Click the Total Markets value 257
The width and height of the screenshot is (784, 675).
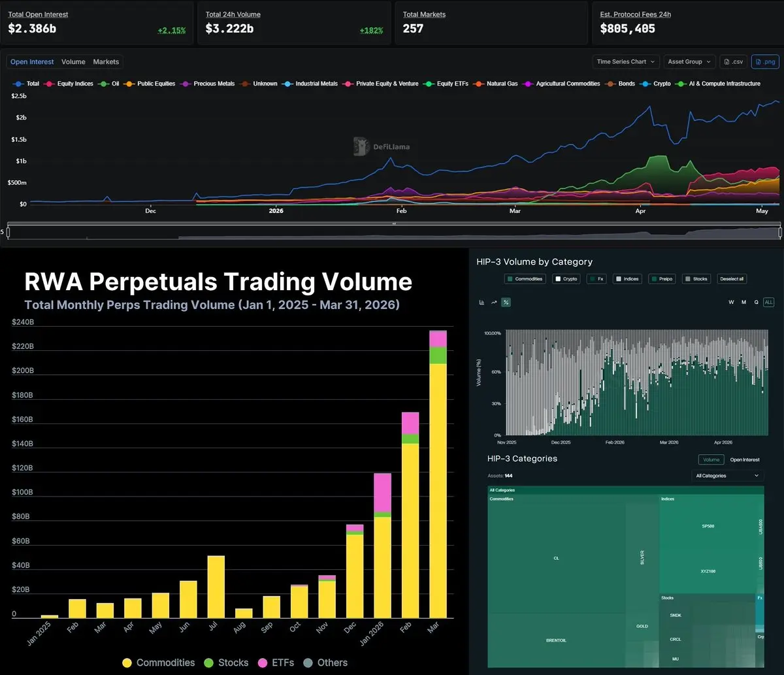413,29
